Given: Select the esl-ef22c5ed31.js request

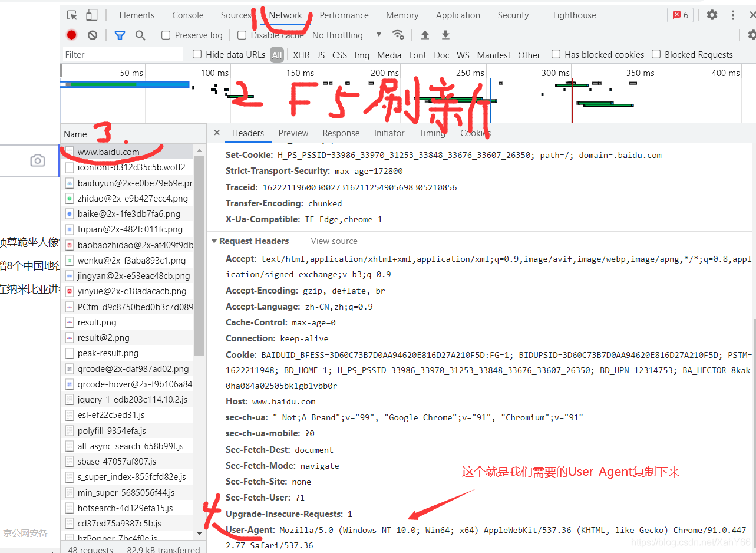Looking at the screenshot, I should tap(127, 415).
